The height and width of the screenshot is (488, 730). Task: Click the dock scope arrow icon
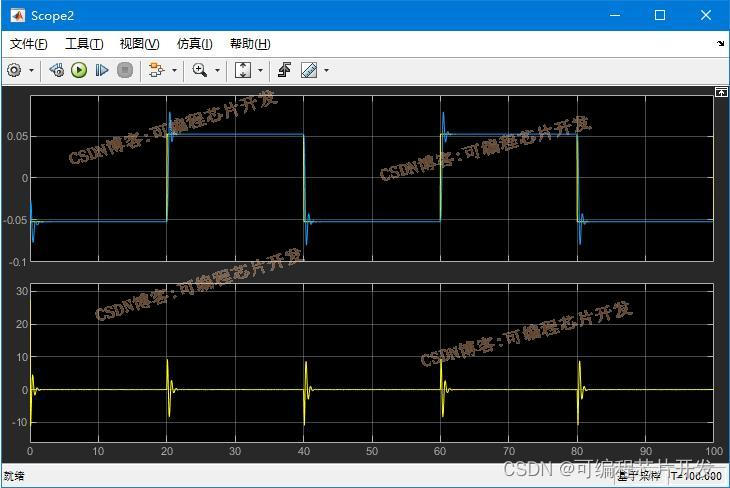tap(720, 43)
